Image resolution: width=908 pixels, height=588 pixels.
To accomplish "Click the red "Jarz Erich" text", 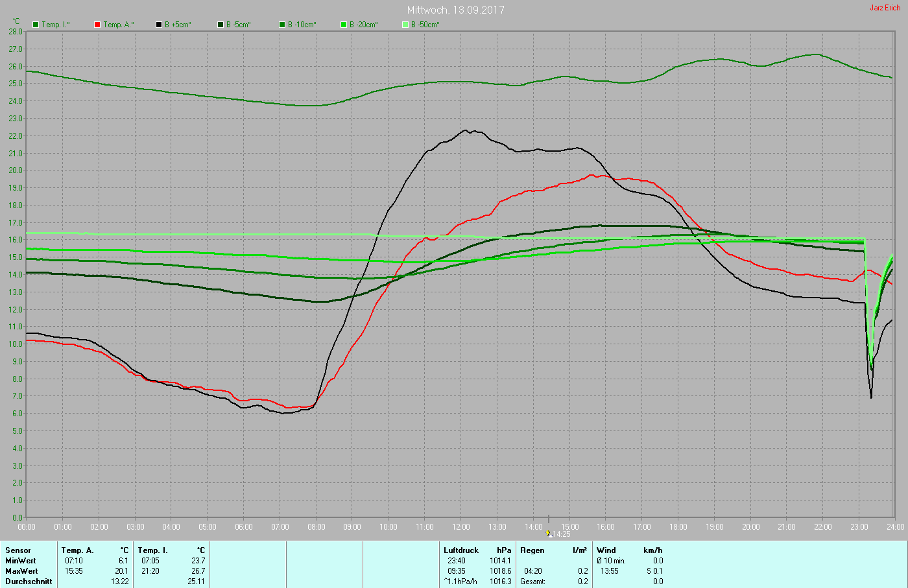I will (885, 8).
